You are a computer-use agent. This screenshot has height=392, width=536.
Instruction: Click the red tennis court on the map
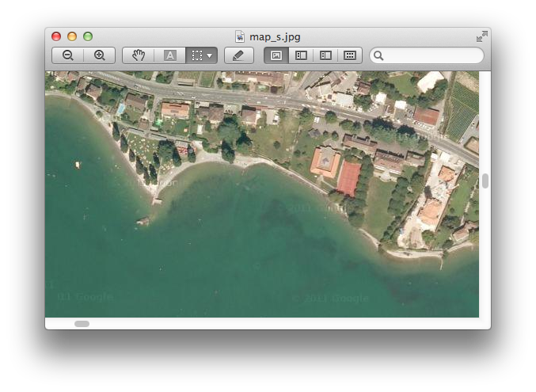point(349,179)
